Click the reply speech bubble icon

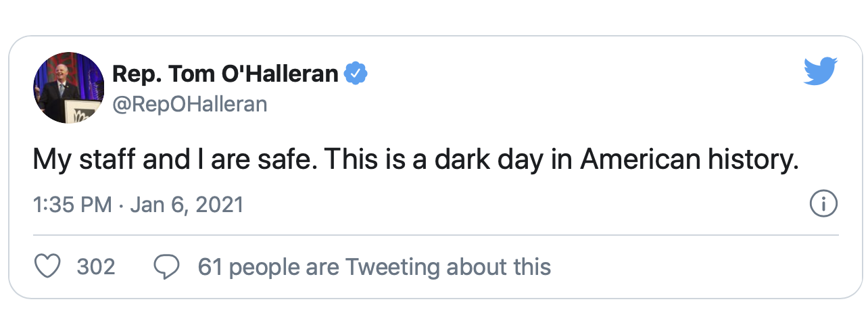[x=166, y=267]
